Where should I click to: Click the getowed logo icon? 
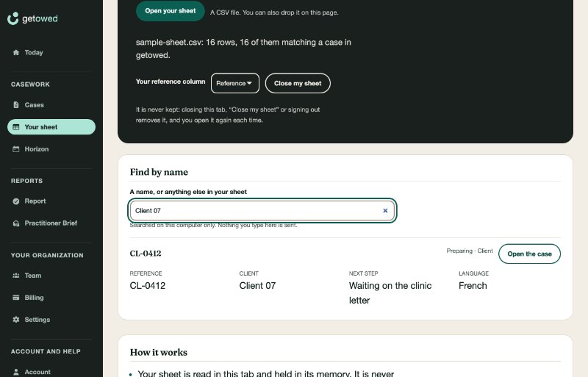[x=12, y=18]
